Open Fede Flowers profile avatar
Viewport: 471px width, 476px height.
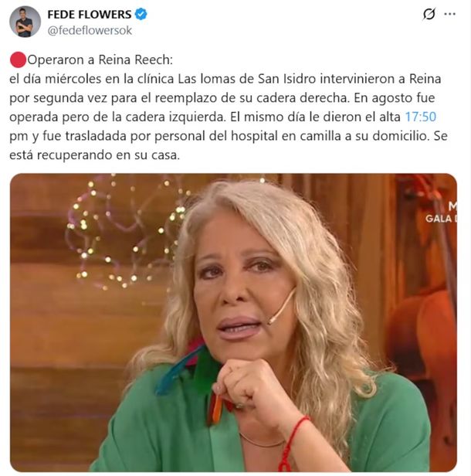(25, 22)
